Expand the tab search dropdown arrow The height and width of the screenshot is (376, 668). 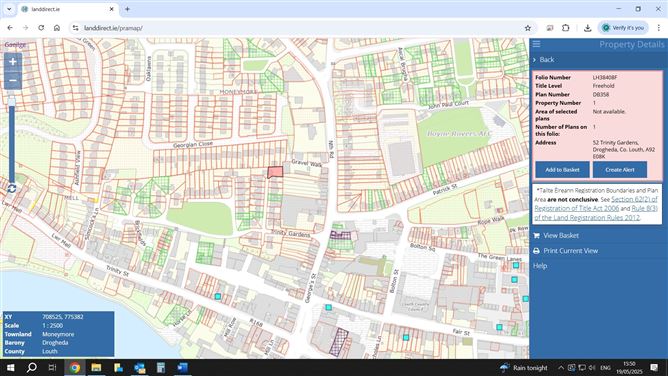tap(9, 9)
